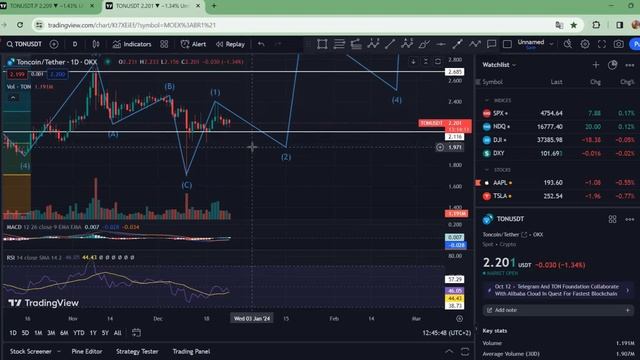Select AAPL row in the watchlist
Image resolution: width=640 pixels, height=360 pixels.
tap(558, 183)
